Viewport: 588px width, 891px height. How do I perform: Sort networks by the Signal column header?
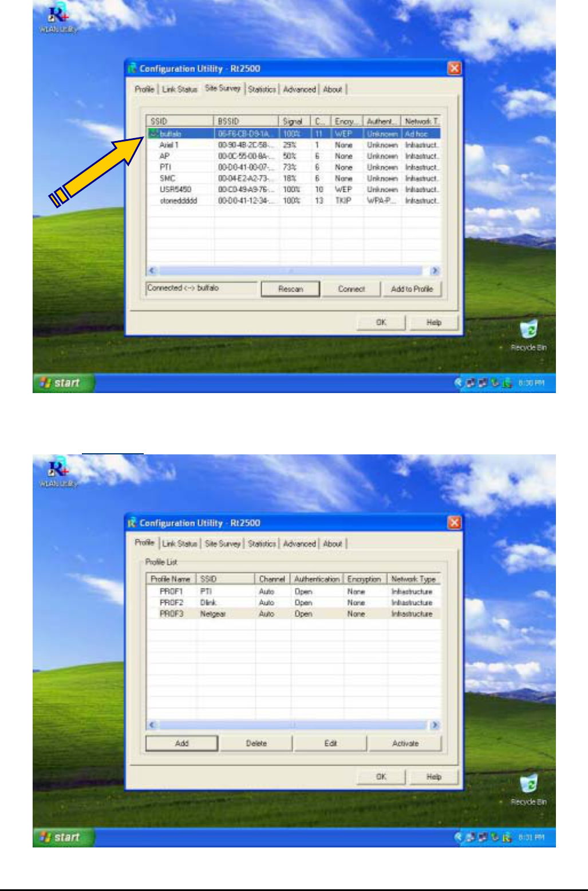pyautogui.click(x=295, y=121)
